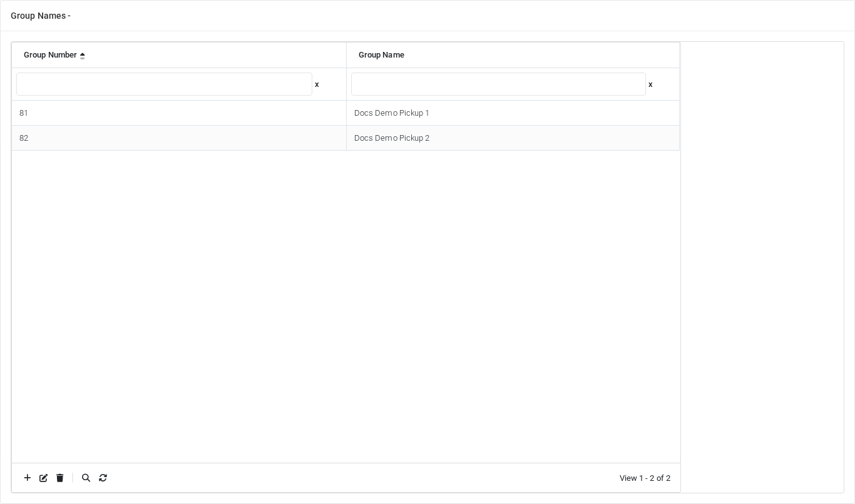Sort by the Group Name column header
855x504 pixels.
click(381, 55)
